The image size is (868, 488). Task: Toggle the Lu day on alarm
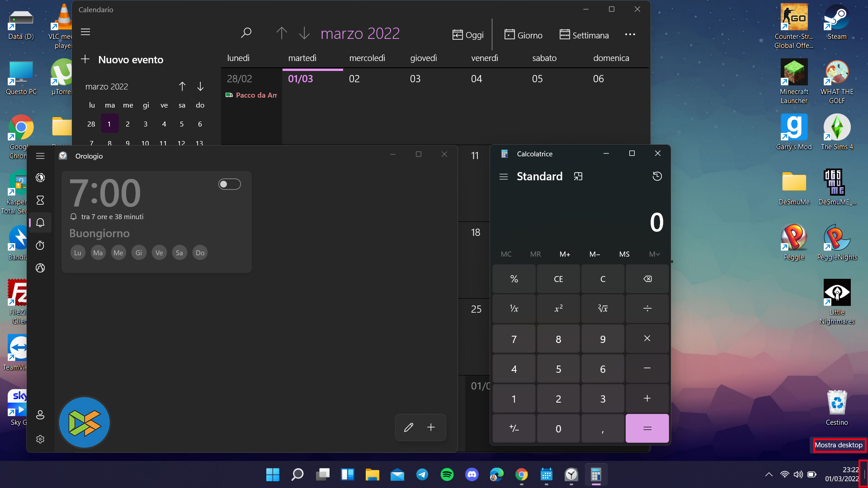78,253
